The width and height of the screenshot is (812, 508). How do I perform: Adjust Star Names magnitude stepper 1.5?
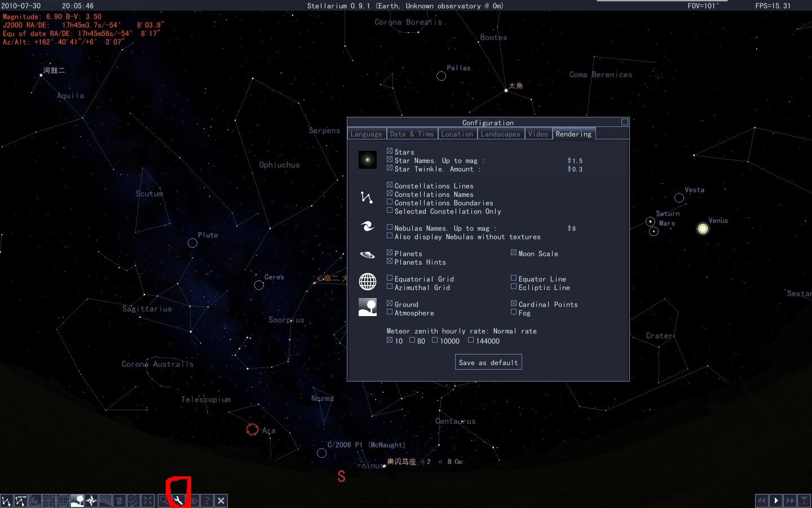[570, 160]
